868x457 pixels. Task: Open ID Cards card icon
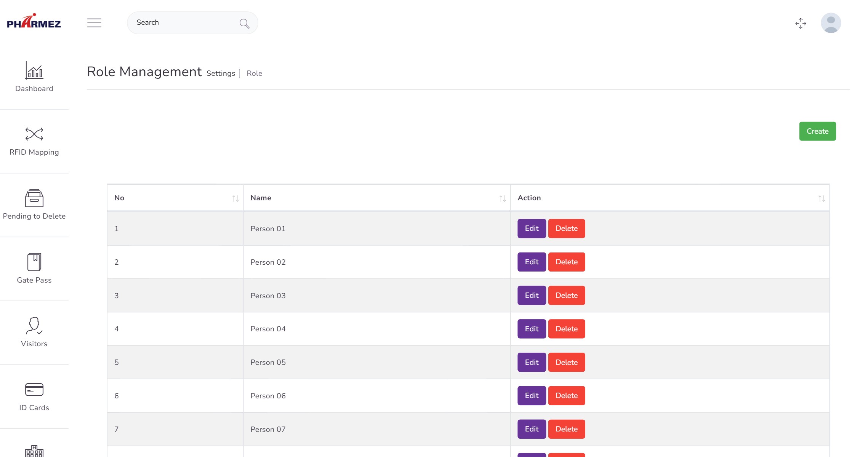coord(34,390)
